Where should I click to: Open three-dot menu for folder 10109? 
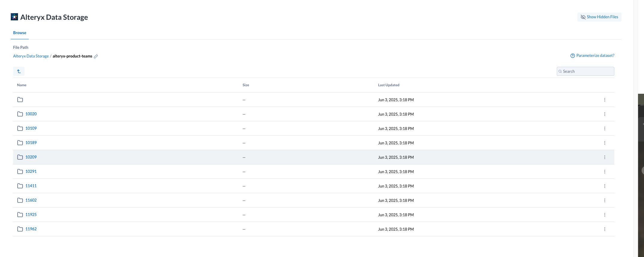(x=604, y=128)
